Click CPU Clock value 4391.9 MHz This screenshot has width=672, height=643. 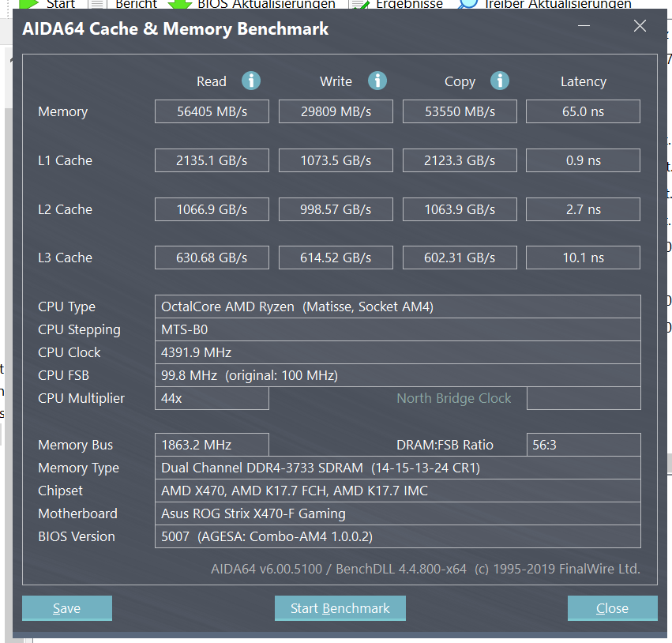click(398, 352)
